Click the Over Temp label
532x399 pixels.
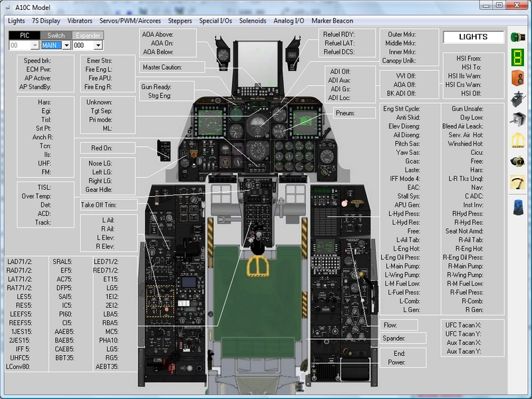[x=37, y=196]
